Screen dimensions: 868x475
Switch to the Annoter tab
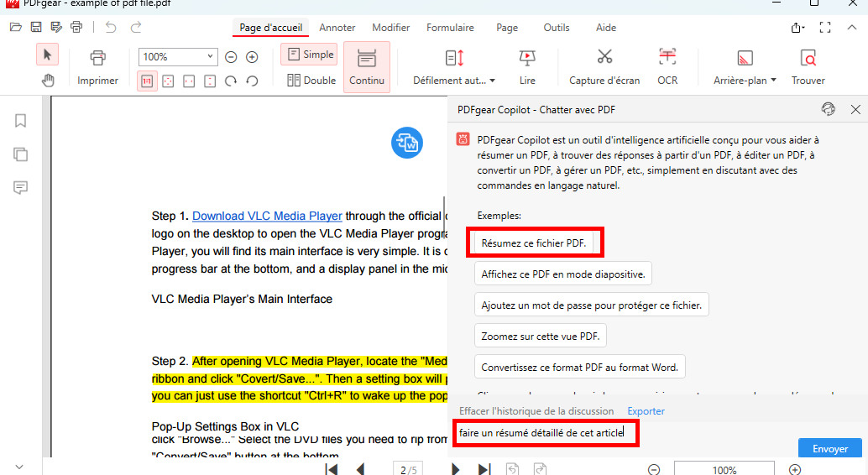(337, 27)
